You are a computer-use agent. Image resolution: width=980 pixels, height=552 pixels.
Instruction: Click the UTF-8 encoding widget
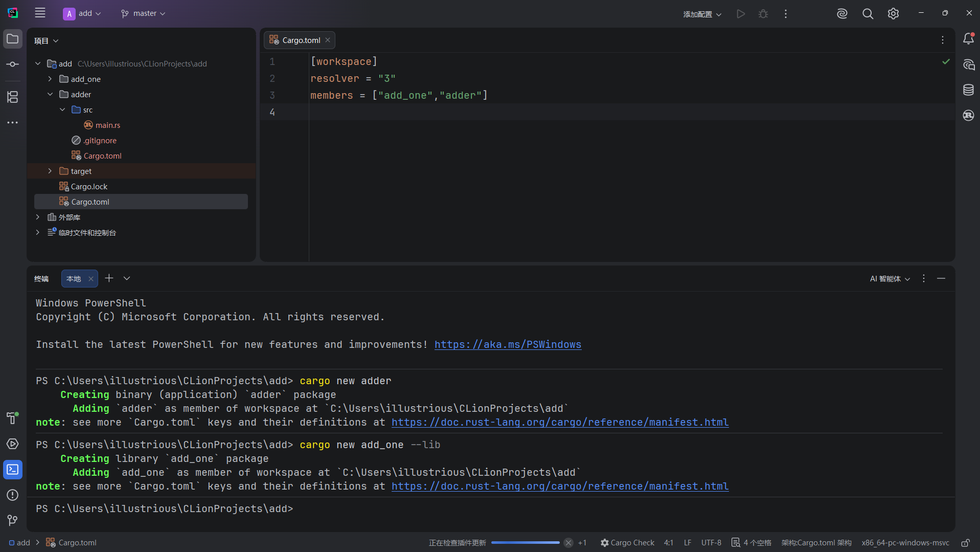[x=711, y=543]
